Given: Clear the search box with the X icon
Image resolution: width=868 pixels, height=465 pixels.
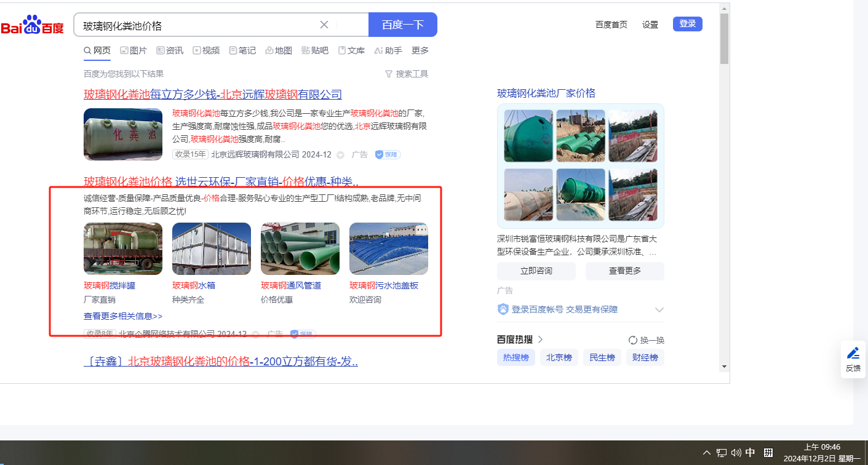Looking at the screenshot, I should pyautogui.click(x=324, y=25).
